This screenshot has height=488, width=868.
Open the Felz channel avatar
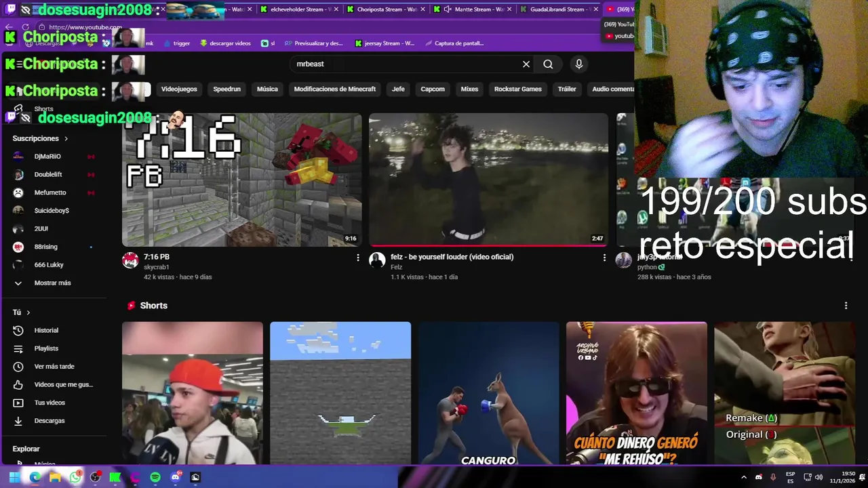pos(377,260)
